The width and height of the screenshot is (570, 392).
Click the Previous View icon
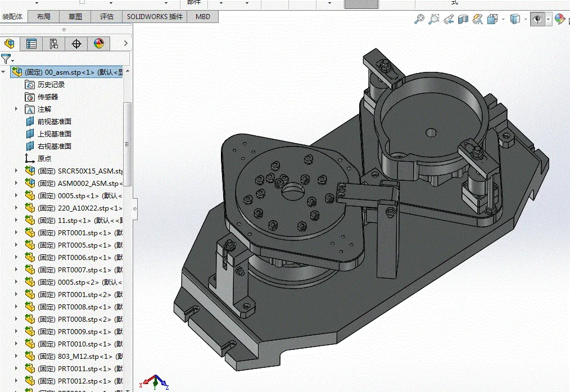pos(448,20)
